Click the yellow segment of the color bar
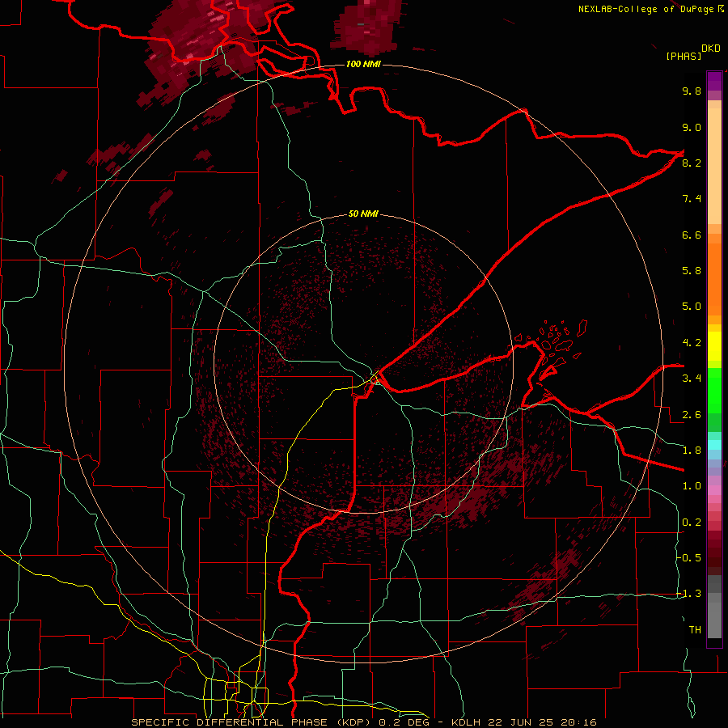Image resolution: width=728 pixels, height=728 pixels. (x=714, y=346)
